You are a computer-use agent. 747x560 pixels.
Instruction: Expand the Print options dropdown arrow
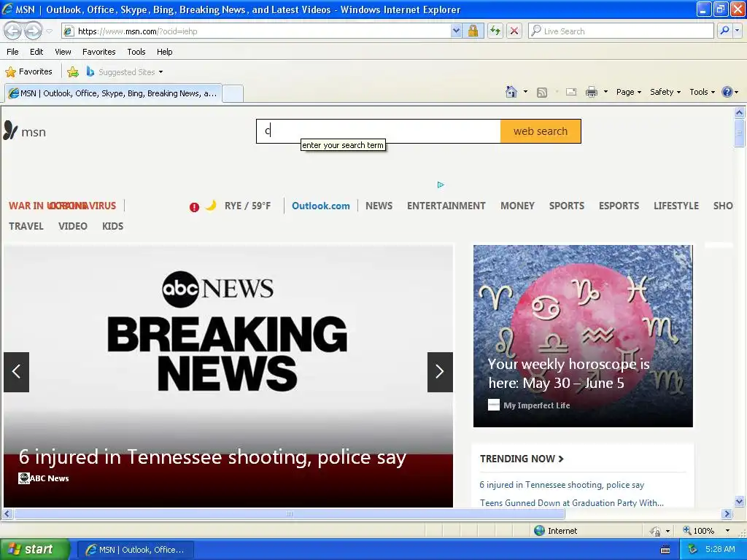[x=605, y=92]
